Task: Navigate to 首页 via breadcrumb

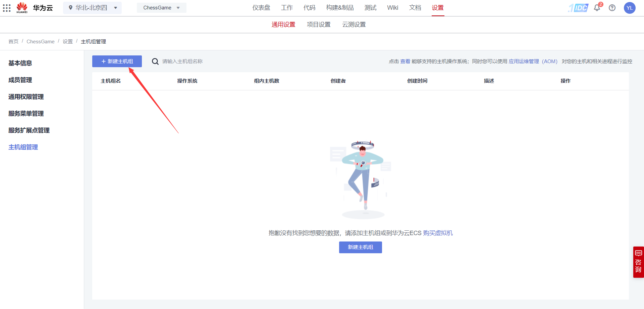Action: 13,41
